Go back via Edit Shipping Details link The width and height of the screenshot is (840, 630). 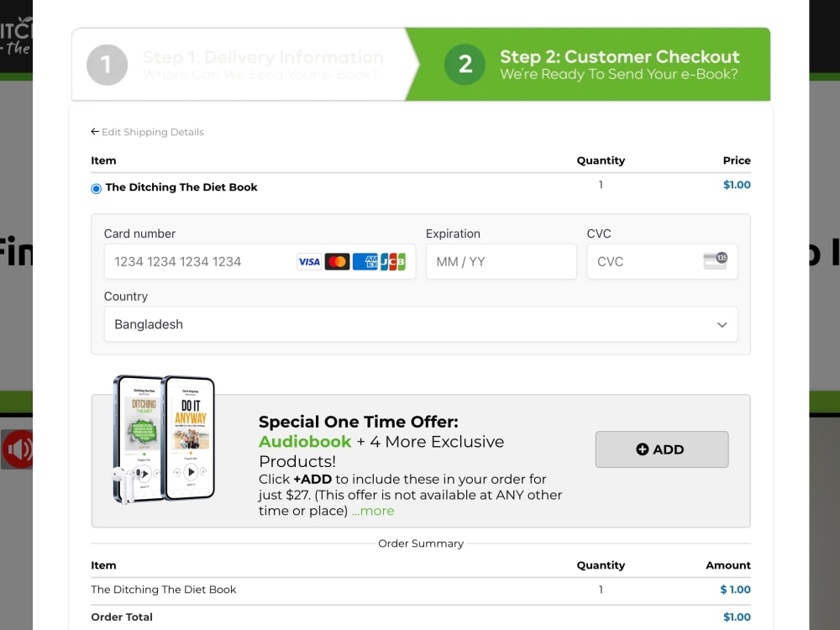tap(153, 133)
